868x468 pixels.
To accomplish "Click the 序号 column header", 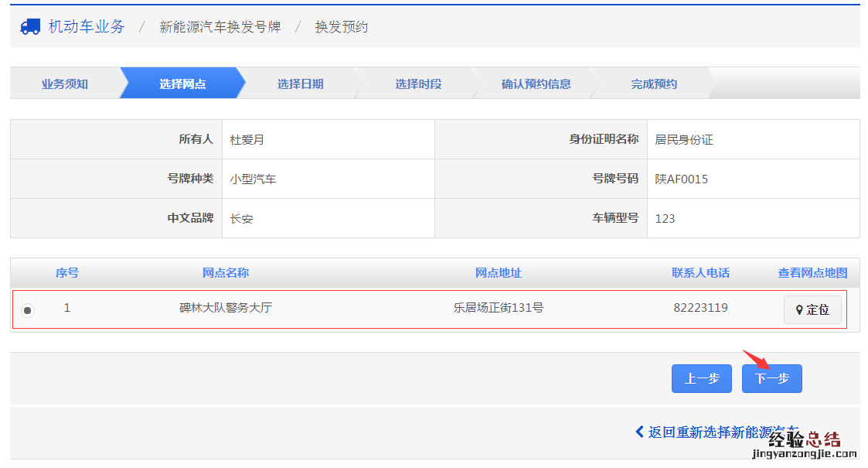I will 66,272.
